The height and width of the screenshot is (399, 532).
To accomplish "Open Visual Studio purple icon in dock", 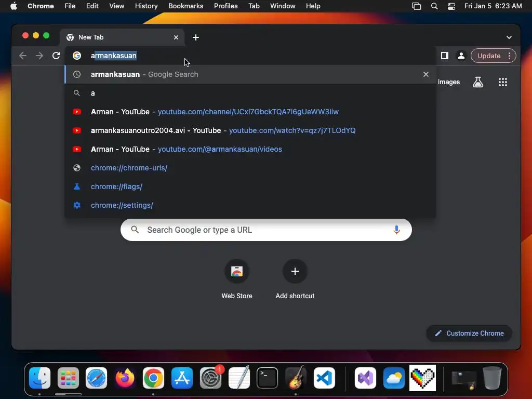I will coord(365,378).
